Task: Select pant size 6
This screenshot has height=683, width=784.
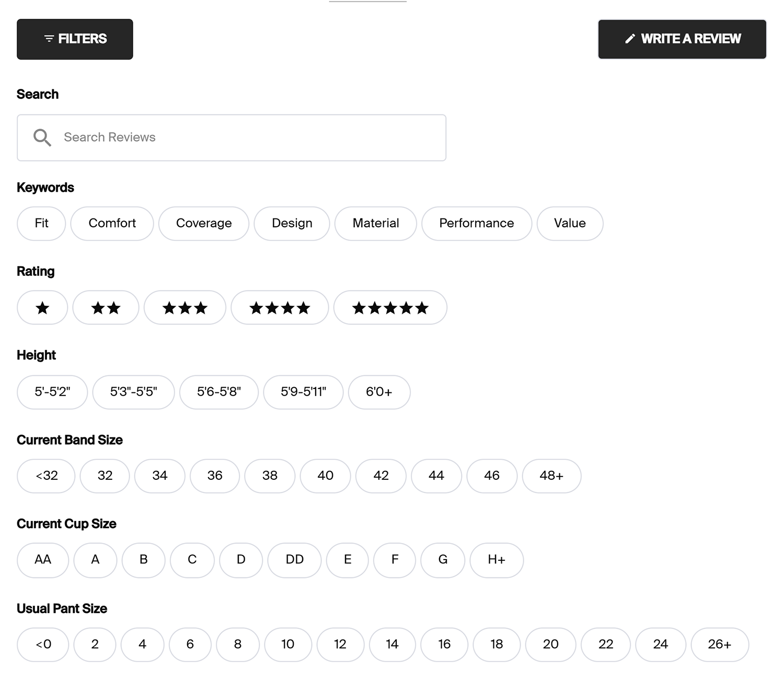Action: (190, 645)
